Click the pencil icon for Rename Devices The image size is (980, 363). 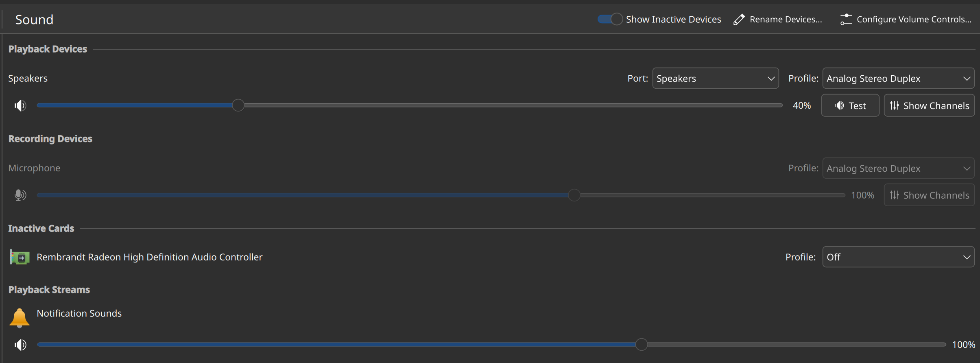[739, 20]
